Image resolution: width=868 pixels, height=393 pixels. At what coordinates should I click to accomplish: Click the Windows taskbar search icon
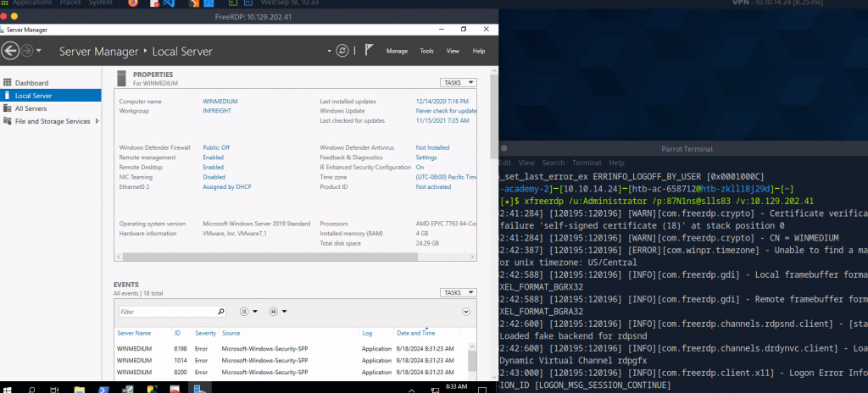33,389
